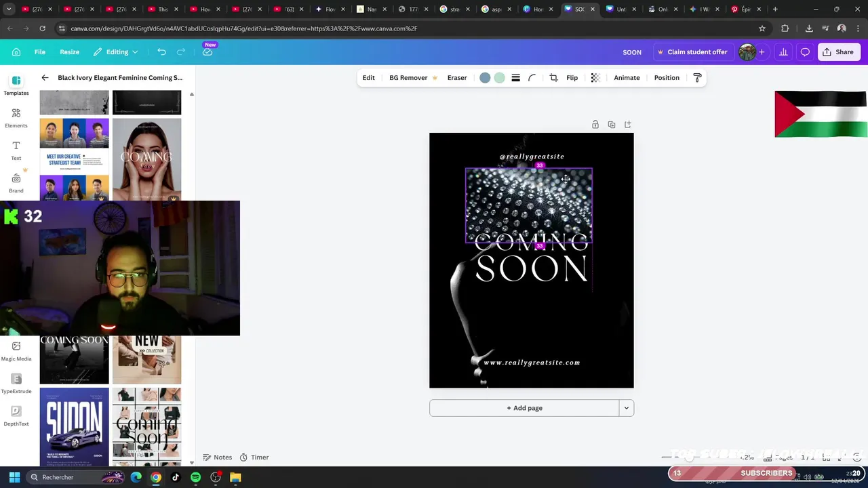Screen dimensions: 868x488
Task: Click the Add page button
Action: [524, 408]
